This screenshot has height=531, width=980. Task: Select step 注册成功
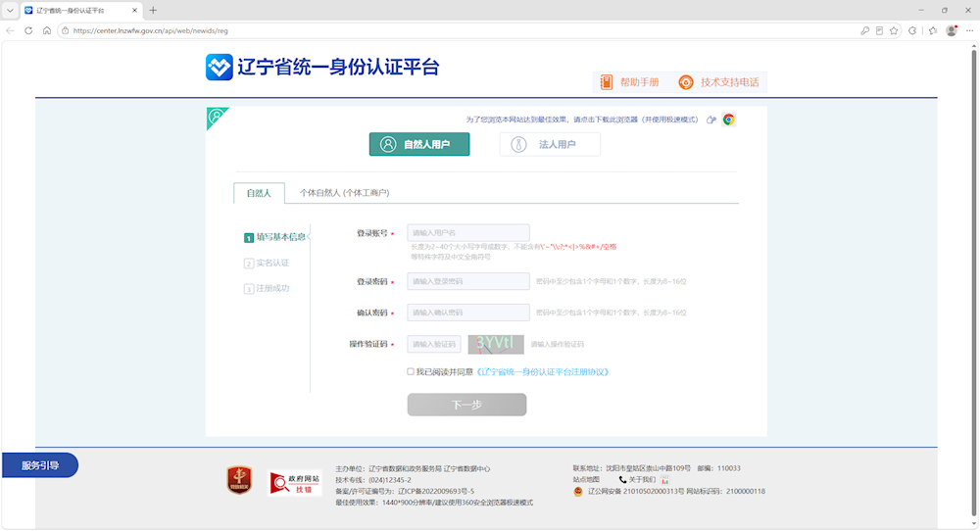[267, 289]
